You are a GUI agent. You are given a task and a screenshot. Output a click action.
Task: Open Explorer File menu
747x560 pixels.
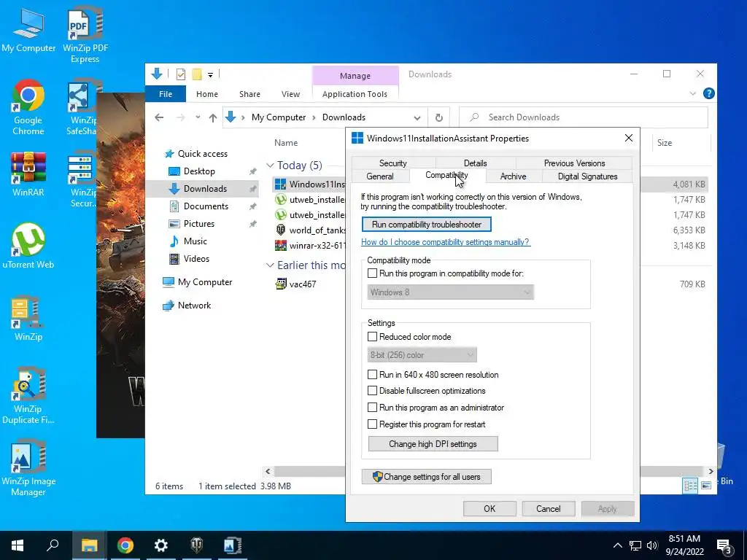(166, 94)
